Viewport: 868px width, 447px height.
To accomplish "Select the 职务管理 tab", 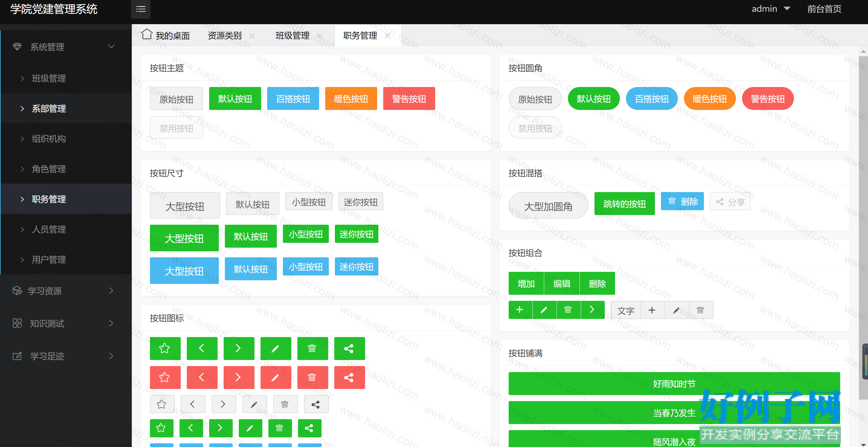I will (360, 35).
